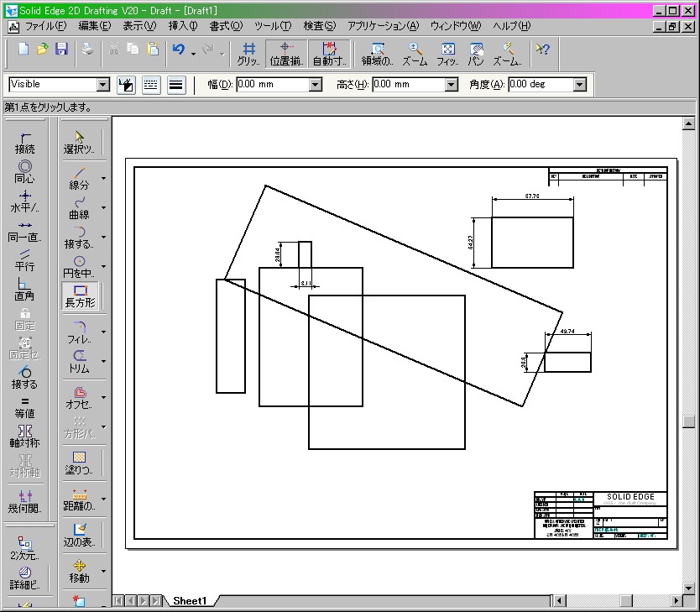The image size is (700, 612).
Task: Open a file with the folder icon
Action: pos(43,49)
